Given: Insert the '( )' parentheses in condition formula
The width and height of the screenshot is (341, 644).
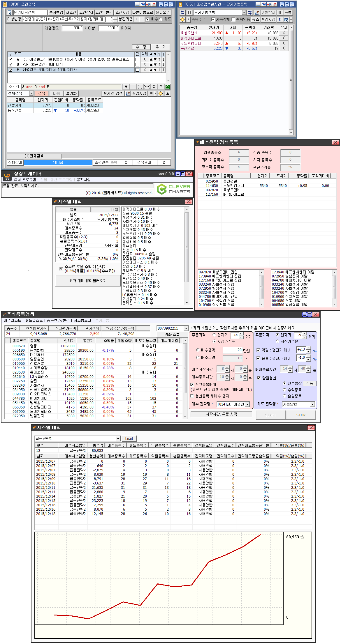Looking at the screenshot, I should [140, 87].
